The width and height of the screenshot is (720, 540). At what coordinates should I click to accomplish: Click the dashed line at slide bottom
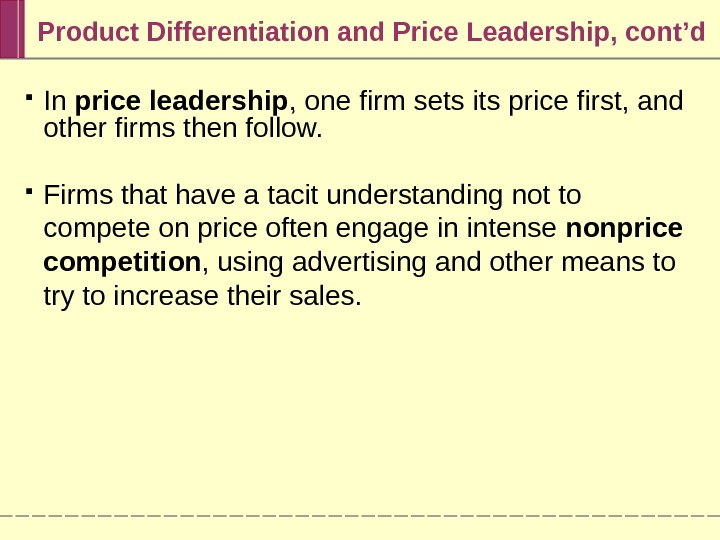[360, 514]
